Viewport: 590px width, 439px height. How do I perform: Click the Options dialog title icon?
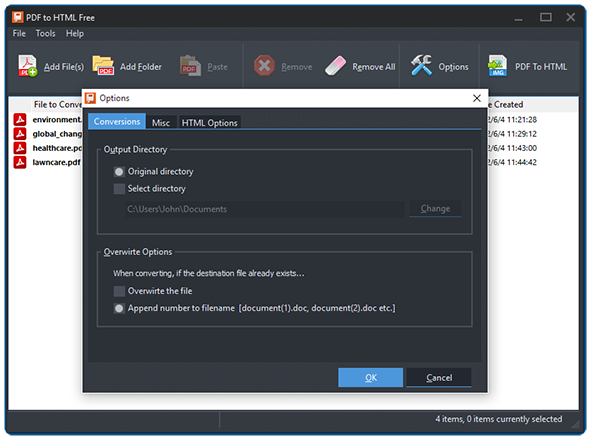pos(90,98)
